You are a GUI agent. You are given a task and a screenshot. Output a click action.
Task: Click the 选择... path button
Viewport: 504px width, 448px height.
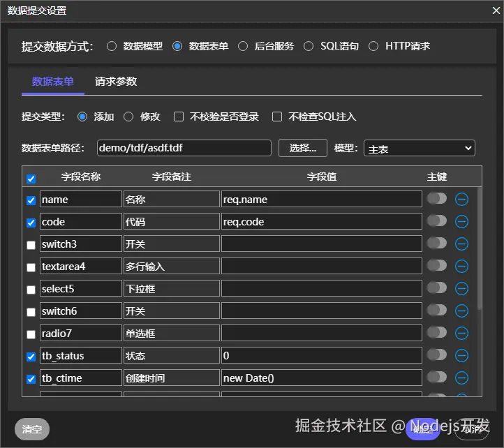click(303, 148)
